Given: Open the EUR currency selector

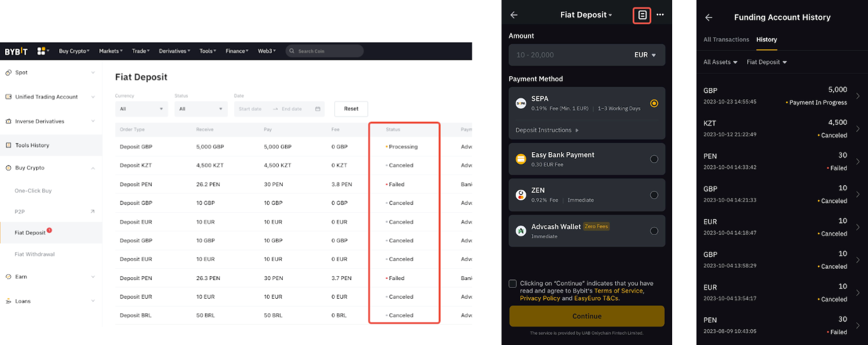Looking at the screenshot, I should point(645,55).
